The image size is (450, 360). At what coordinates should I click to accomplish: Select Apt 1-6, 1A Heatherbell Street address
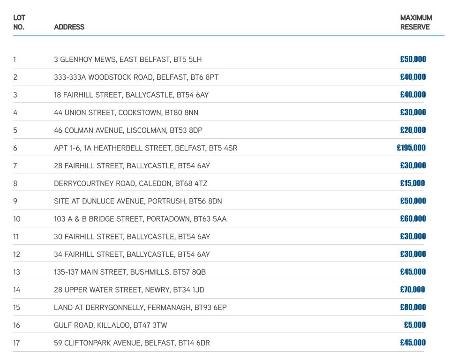146,148
